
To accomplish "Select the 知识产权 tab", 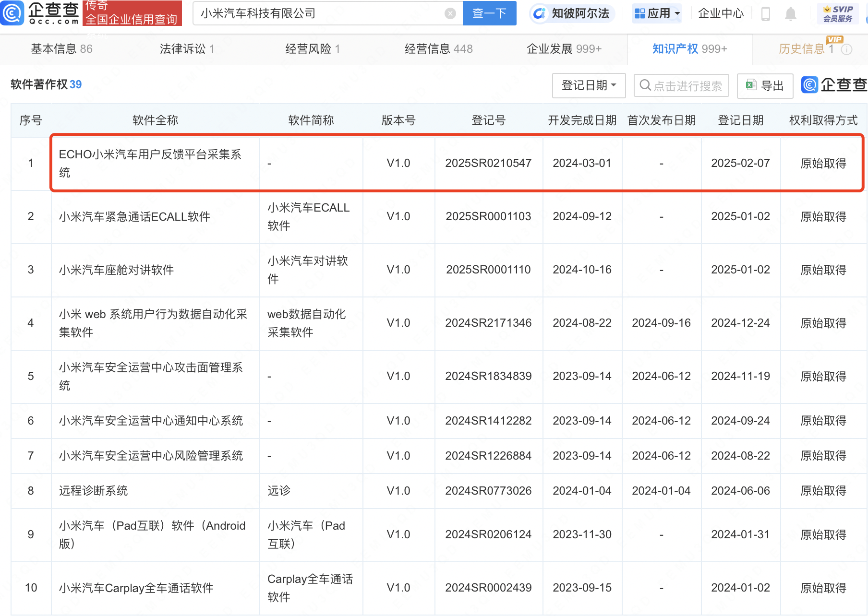I will coord(690,49).
